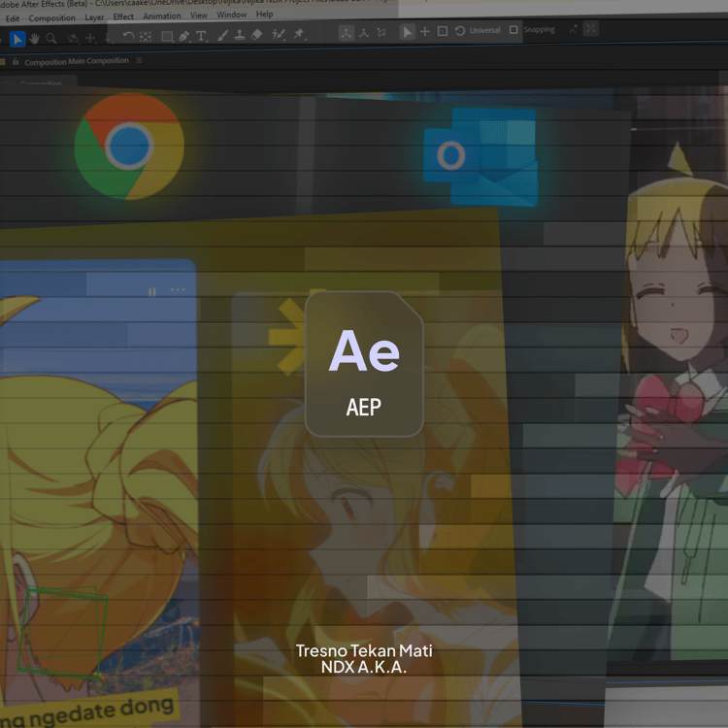Select the Pan Behind anchor tool
Image resolution: width=728 pixels, height=728 pixels.
click(146, 37)
